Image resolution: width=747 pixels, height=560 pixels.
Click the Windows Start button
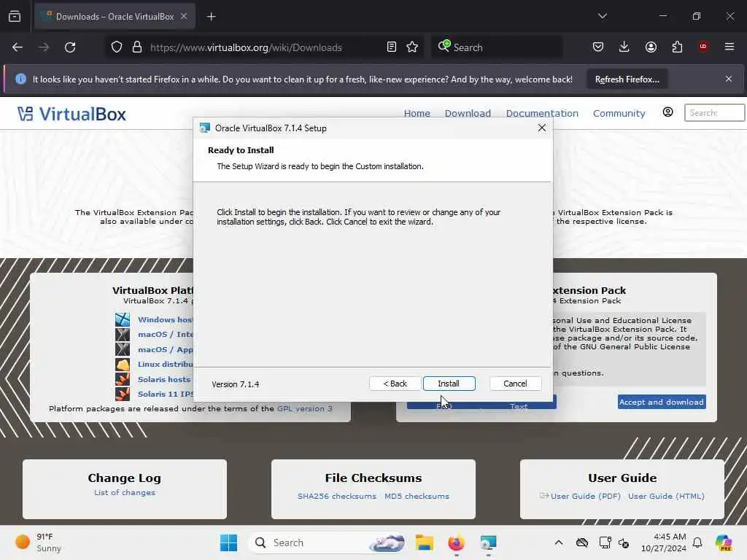pyautogui.click(x=228, y=542)
